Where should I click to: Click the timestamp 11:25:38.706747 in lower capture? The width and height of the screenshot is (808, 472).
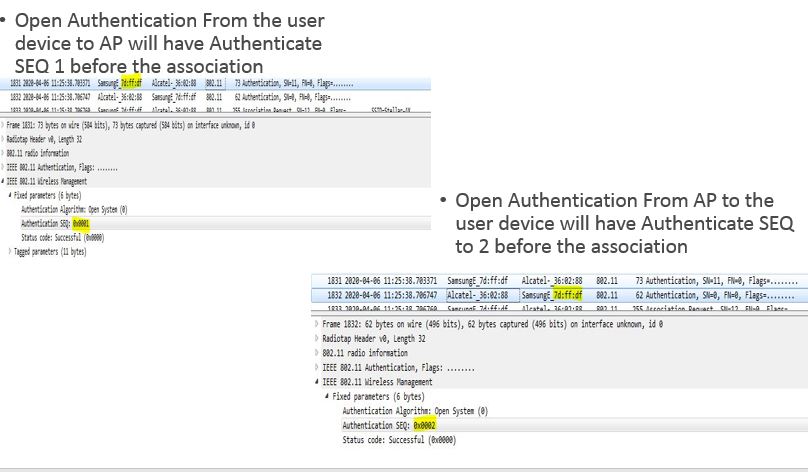(410, 295)
